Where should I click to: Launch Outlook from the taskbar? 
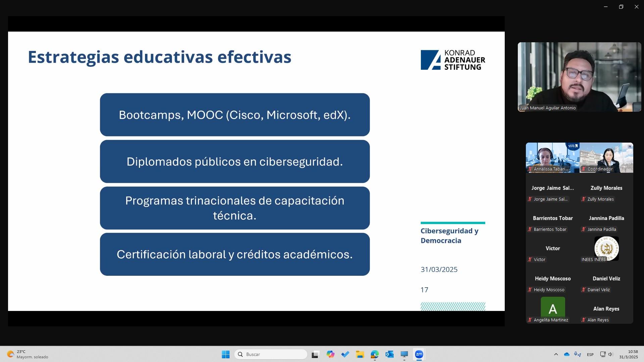coord(389,354)
